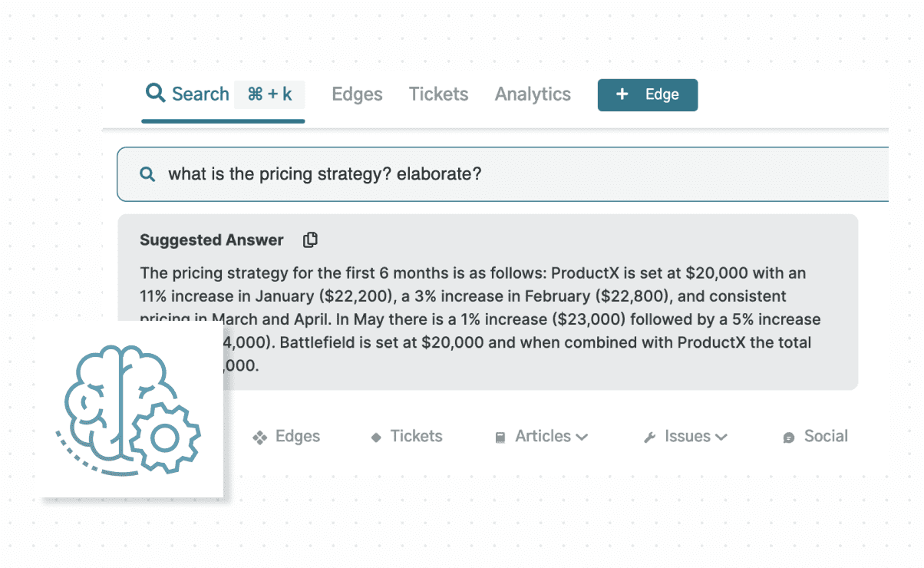
Task: Click the wrench icon beside Issues
Action: tap(649, 438)
